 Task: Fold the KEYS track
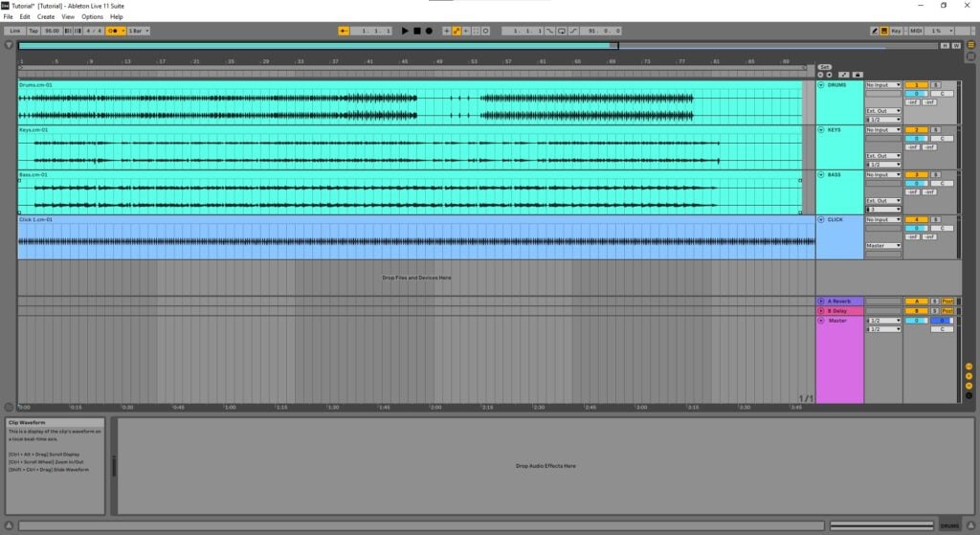821,130
